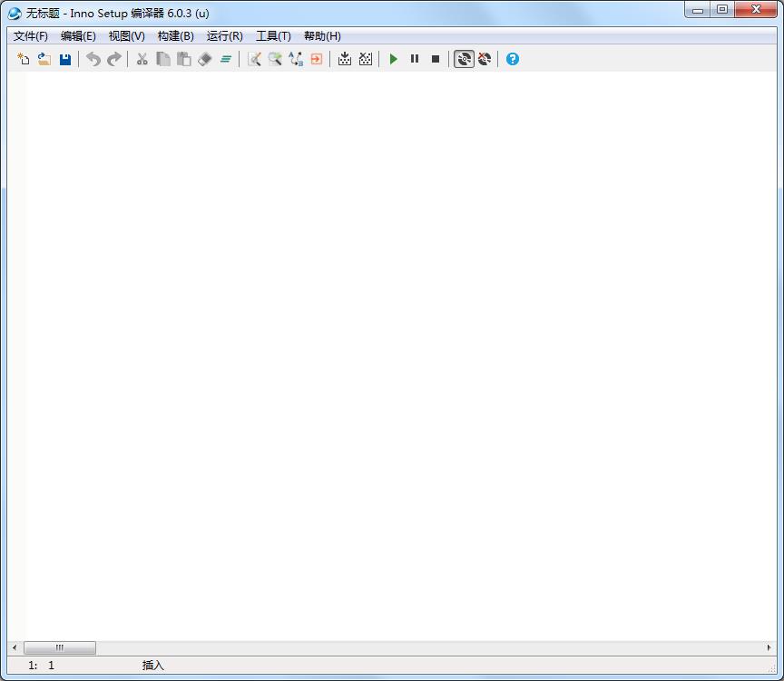The height and width of the screenshot is (681, 784).
Task: Click the Inno Setup app icon in title bar
Action: pos(15,13)
